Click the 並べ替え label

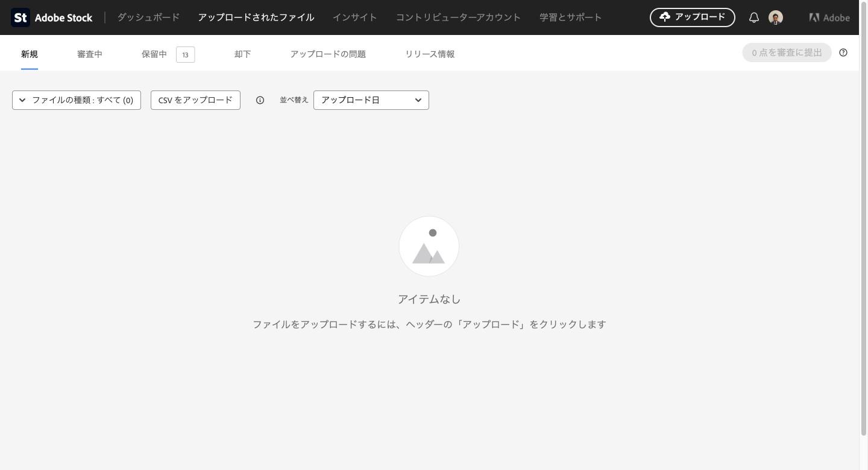click(294, 100)
